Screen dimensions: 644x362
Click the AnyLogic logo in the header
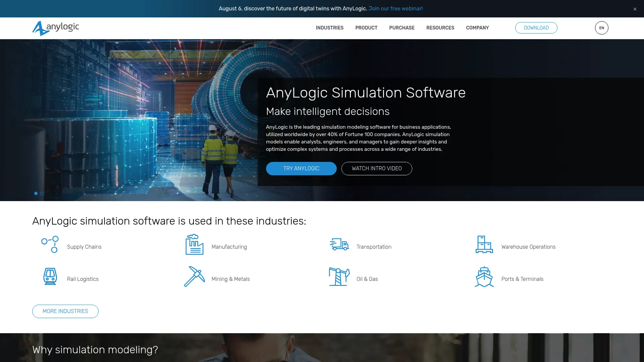pos(56,28)
